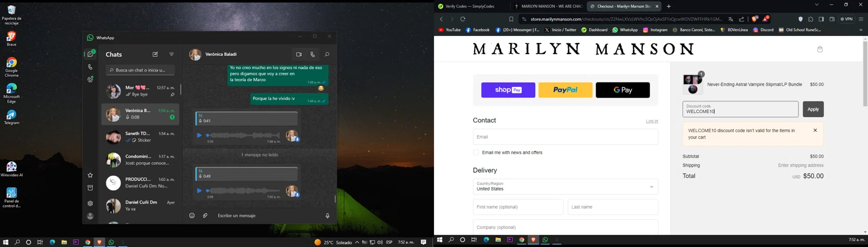Focus the Email input field

(x=565, y=137)
